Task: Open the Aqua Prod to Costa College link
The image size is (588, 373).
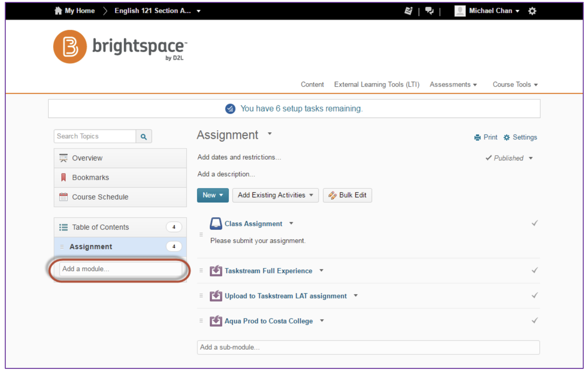Action: click(x=269, y=321)
